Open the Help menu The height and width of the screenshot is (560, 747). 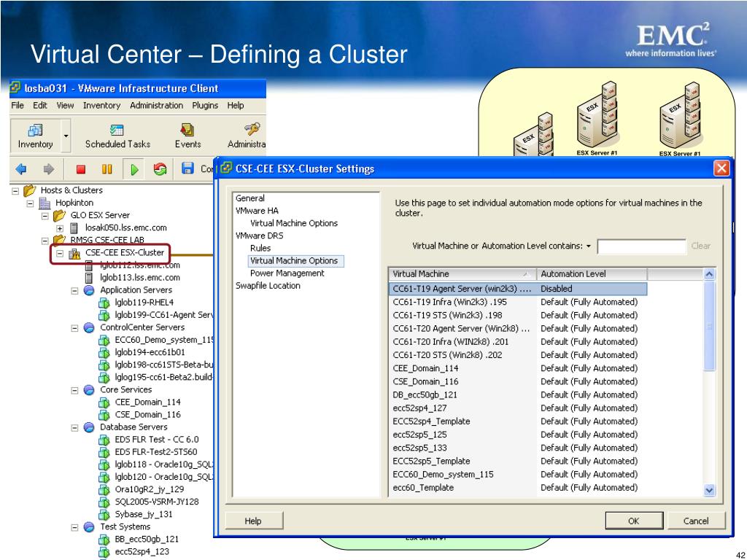click(236, 105)
